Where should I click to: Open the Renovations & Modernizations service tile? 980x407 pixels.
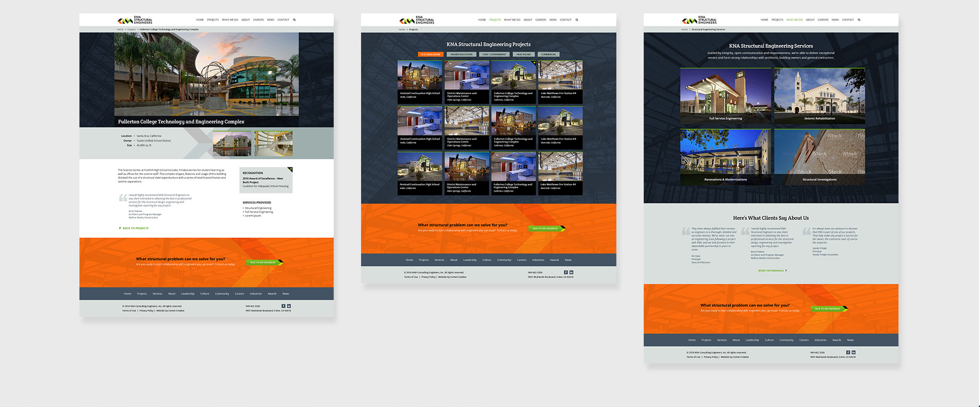pyautogui.click(x=726, y=157)
